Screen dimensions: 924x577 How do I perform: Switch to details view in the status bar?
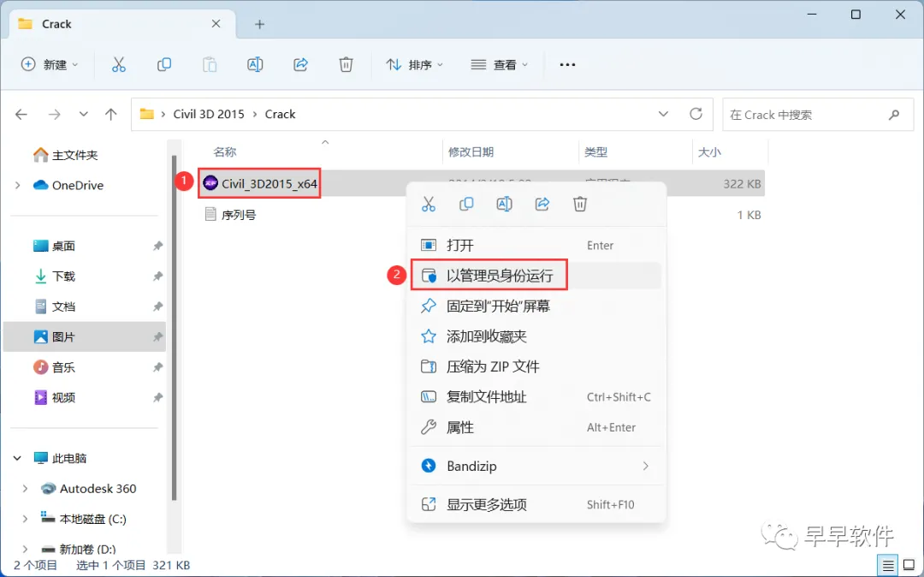888,566
